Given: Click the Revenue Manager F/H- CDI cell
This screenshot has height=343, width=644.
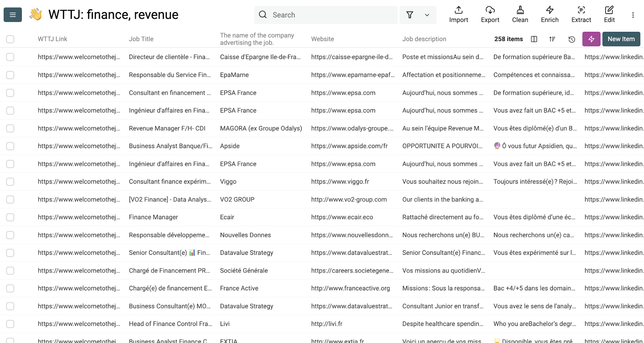Looking at the screenshot, I should tap(167, 128).
